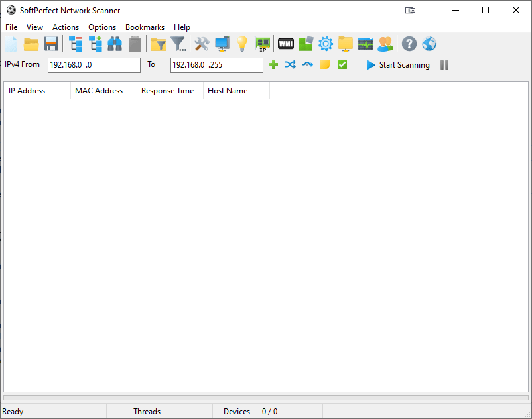Image resolution: width=532 pixels, height=419 pixels.
Task: Click the yellow network folder icon
Action: tap(346, 44)
